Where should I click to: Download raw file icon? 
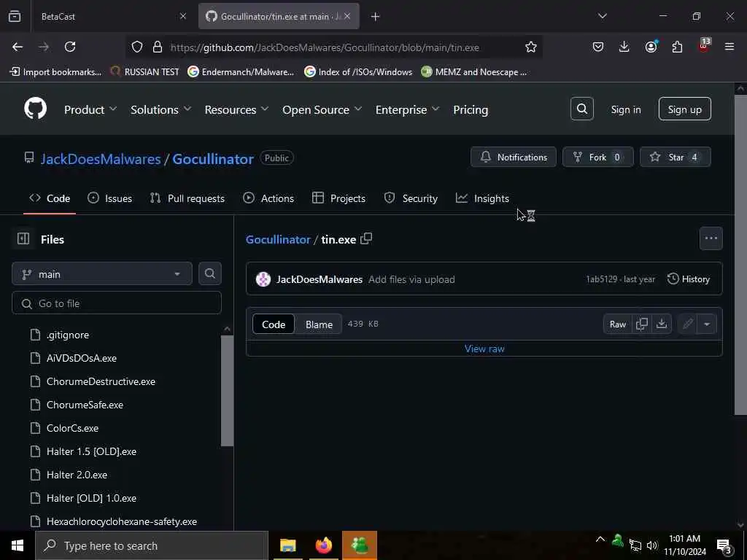(661, 324)
